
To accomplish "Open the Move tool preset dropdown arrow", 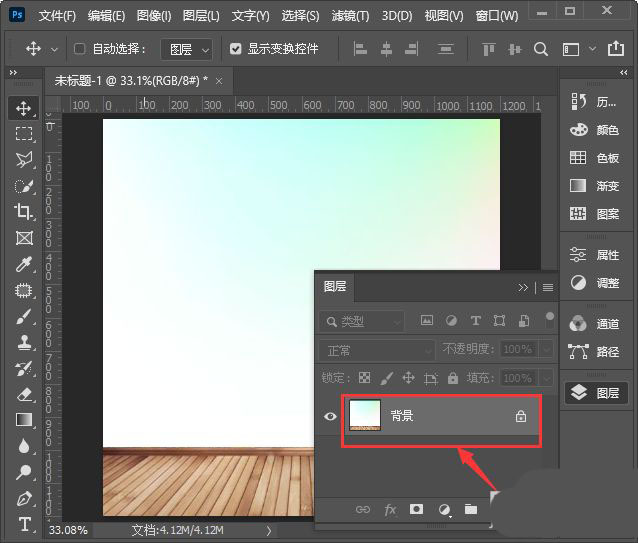I will point(54,50).
